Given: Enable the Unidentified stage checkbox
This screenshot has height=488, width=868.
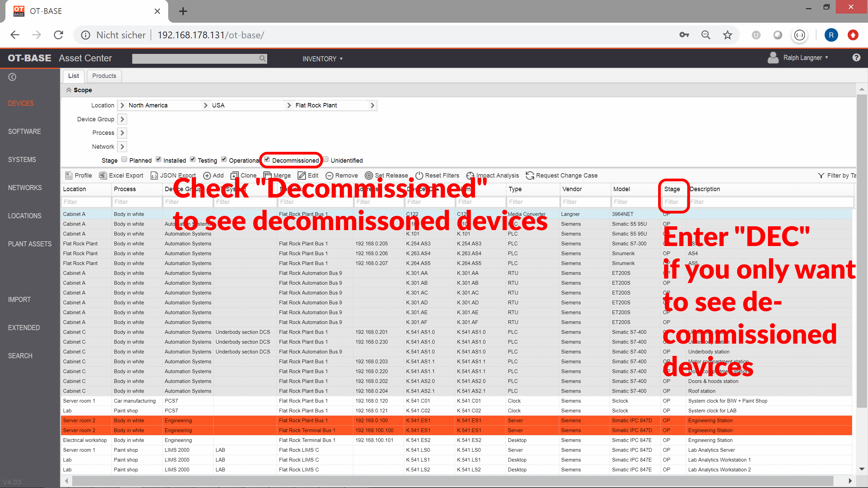Looking at the screenshot, I should click(325, 159).
